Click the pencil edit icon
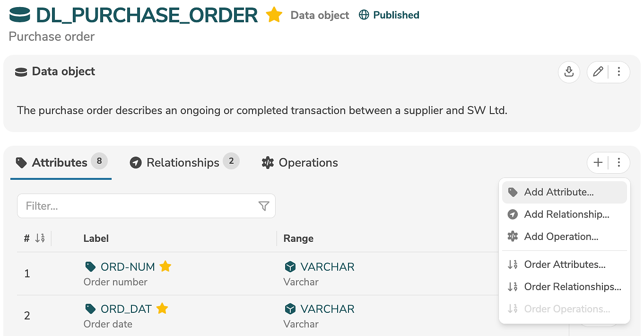Screen dimensions: 644x336 (598, 72)
